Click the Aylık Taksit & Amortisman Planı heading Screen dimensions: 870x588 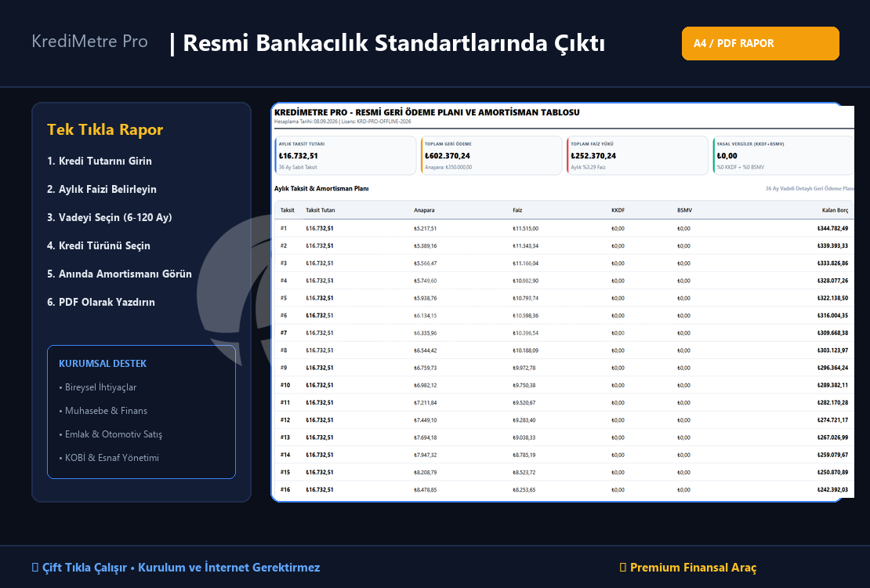coord(321,189)
